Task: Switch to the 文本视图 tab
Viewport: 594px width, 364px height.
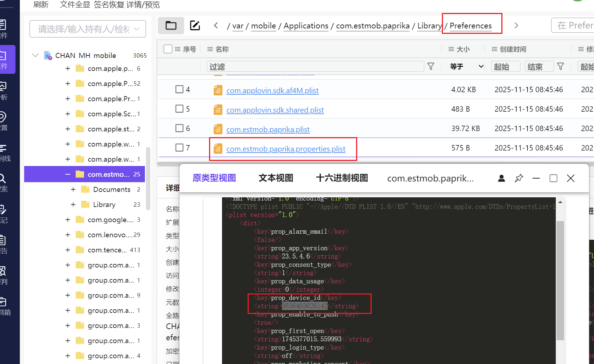Action: (x=276, y=178)
